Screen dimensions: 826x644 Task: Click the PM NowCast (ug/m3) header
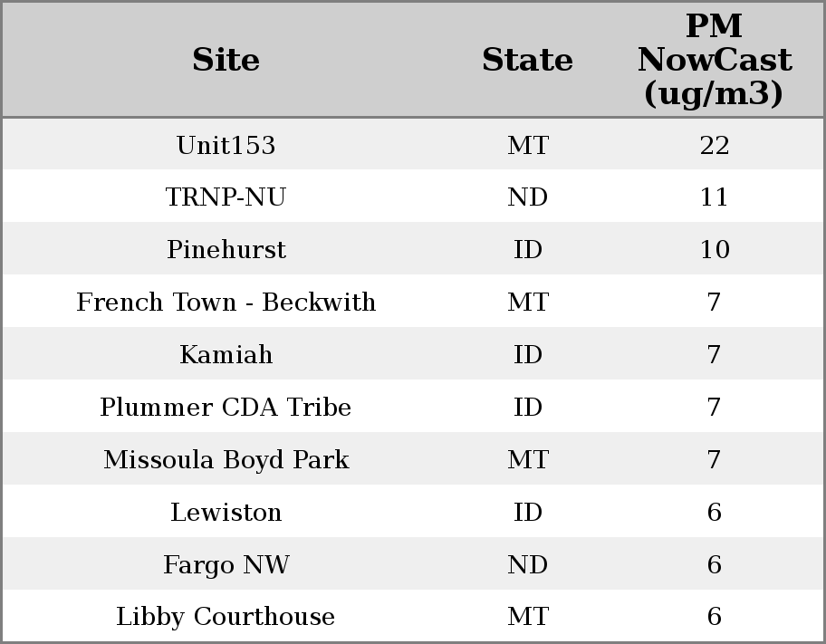coord(714,61)
